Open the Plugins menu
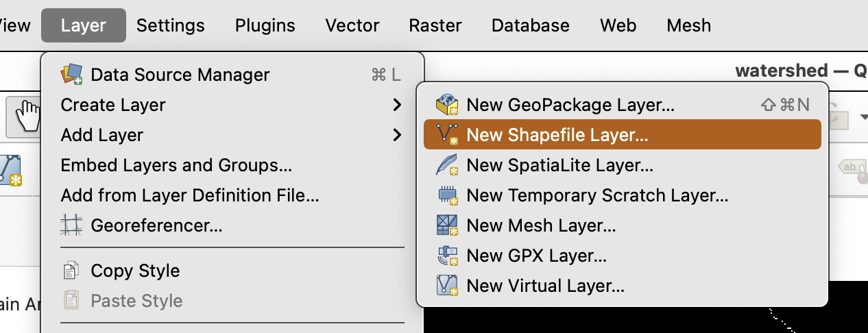The width and height of the screenshot is (868, 333). [265, 26]
